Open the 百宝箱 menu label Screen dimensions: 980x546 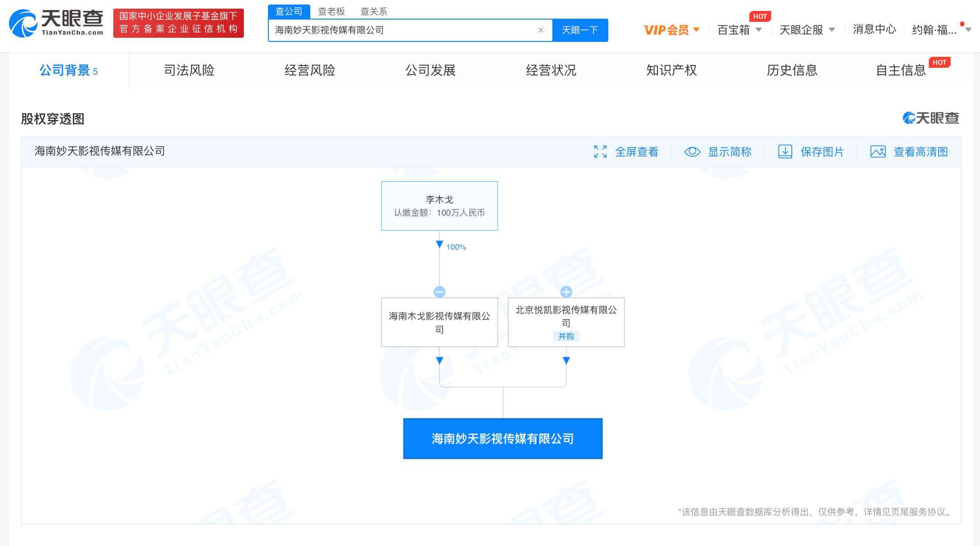pos(733,30)
